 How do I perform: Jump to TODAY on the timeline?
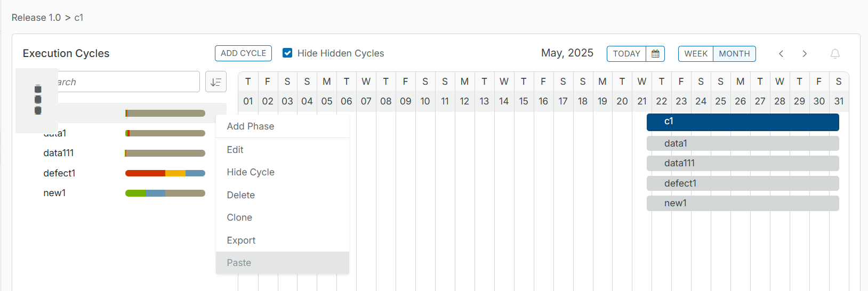click(x=626, y=54)
